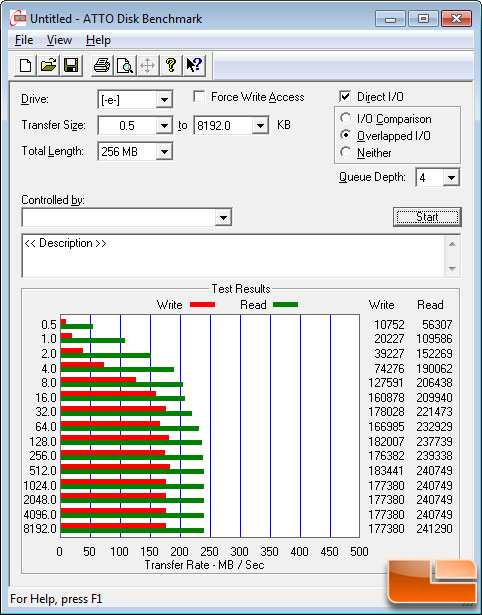Click the 1024.0 transfer size row label

(x=40, y=486)
